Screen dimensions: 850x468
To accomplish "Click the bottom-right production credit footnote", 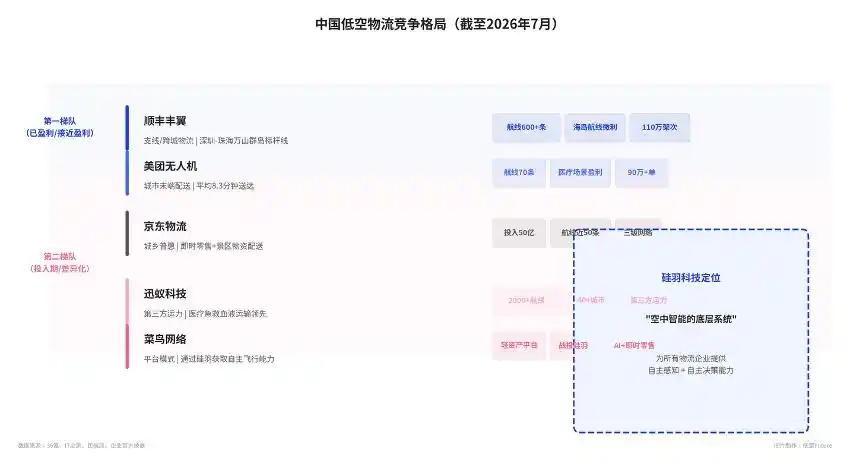I will (803, 446).
